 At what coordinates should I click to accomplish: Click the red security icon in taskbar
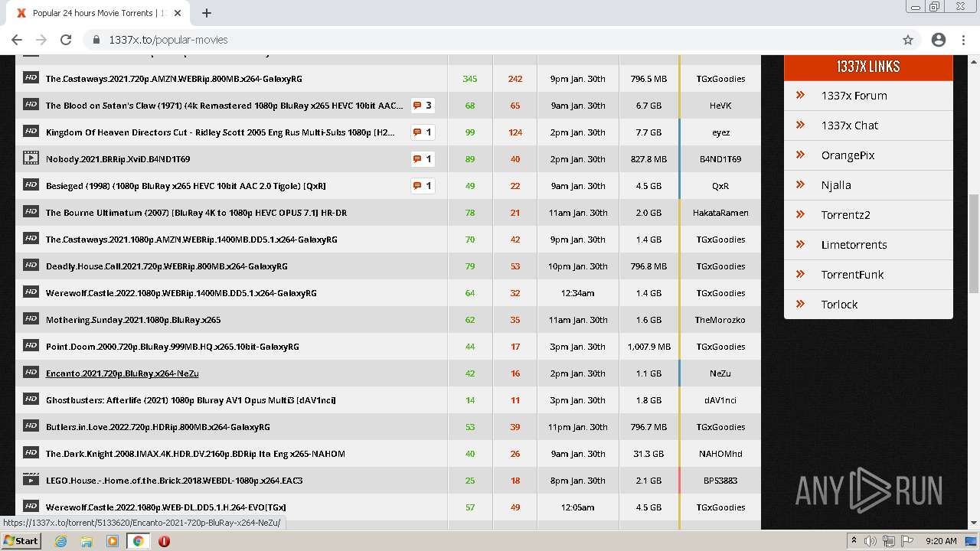click(x=164, y=541)
